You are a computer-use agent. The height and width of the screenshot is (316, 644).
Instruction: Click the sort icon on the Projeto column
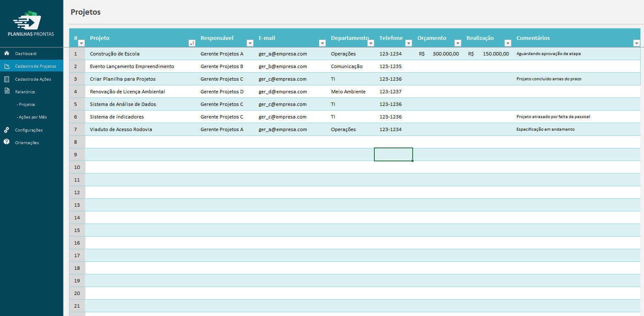pos(193,43)
